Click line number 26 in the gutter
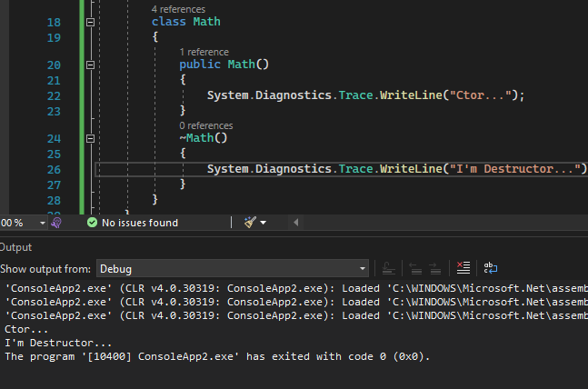The height and width of the screenshot is (389, 588). point(54,170)
